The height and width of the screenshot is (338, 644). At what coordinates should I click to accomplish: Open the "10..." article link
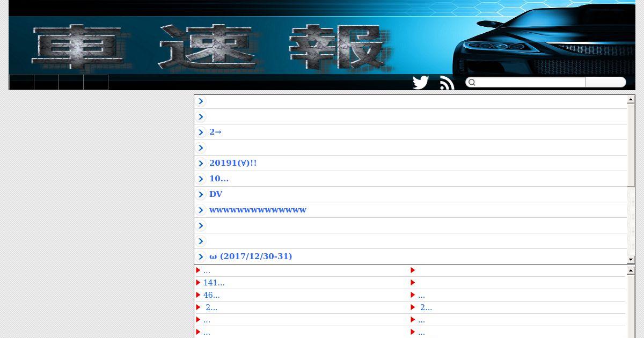click(x=219, y=179)
